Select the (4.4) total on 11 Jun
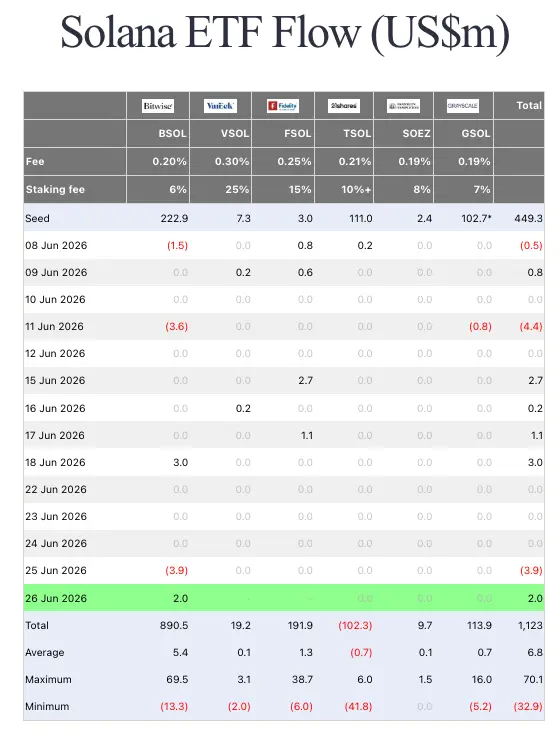The image size is (559, 734). [531, 326]
